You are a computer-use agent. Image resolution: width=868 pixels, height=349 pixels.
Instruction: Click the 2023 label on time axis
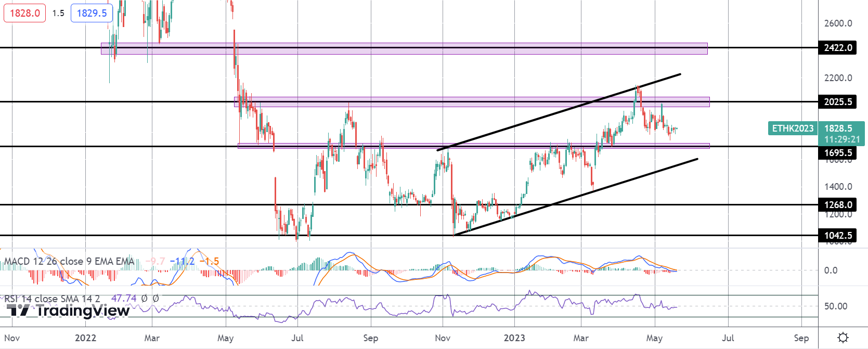pos(514,338)
